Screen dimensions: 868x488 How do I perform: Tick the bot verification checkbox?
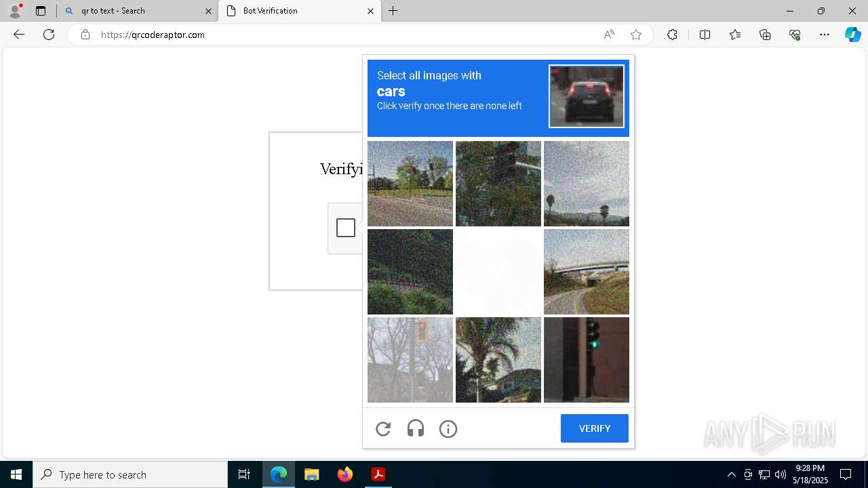click(346, 228)
